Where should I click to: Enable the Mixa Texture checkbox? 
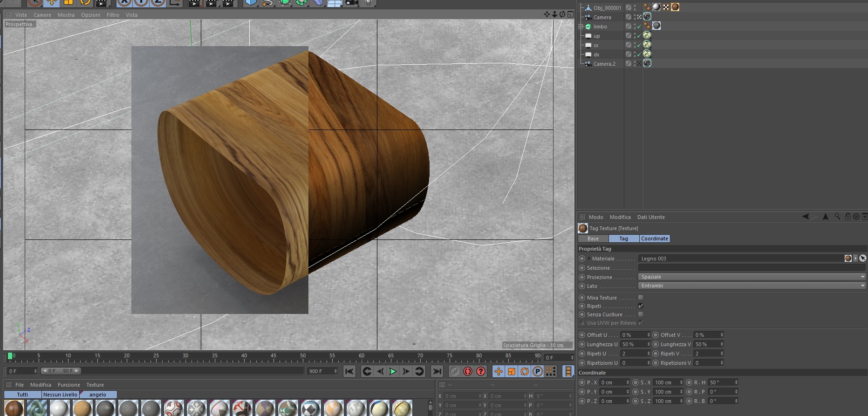(x=641, y=298)
